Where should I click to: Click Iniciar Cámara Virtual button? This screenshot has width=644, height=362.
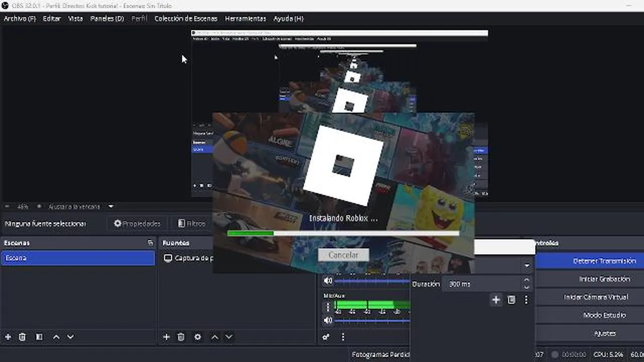pos(590,297)
